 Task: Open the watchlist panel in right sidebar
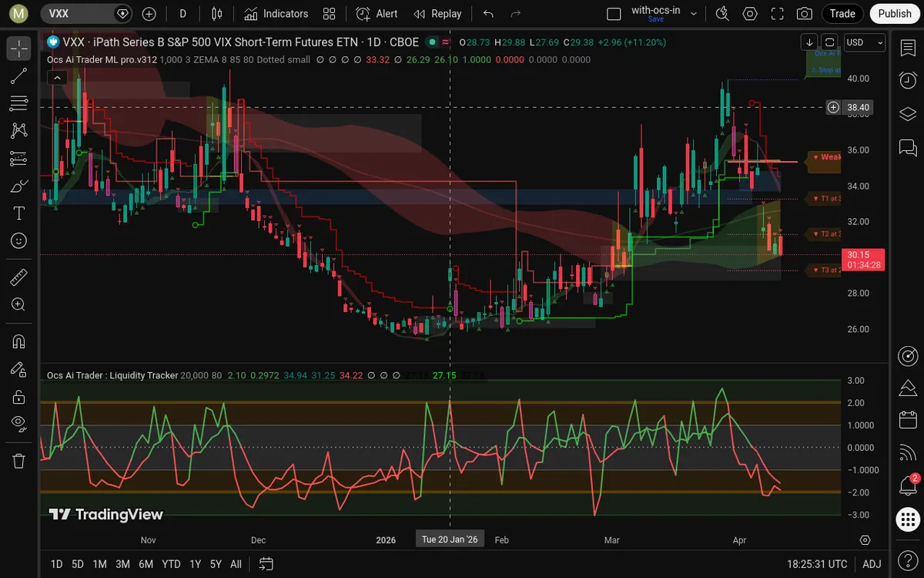(908, 48)
